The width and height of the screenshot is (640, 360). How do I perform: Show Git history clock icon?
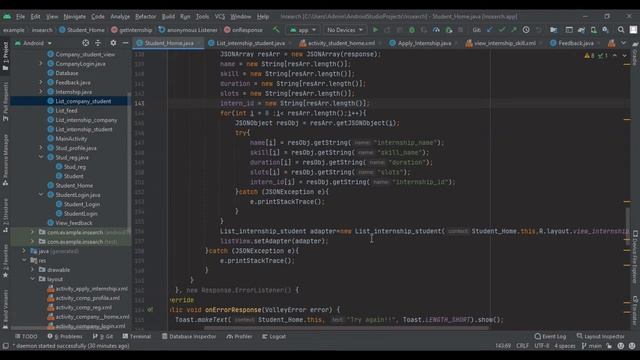[526, 30]
